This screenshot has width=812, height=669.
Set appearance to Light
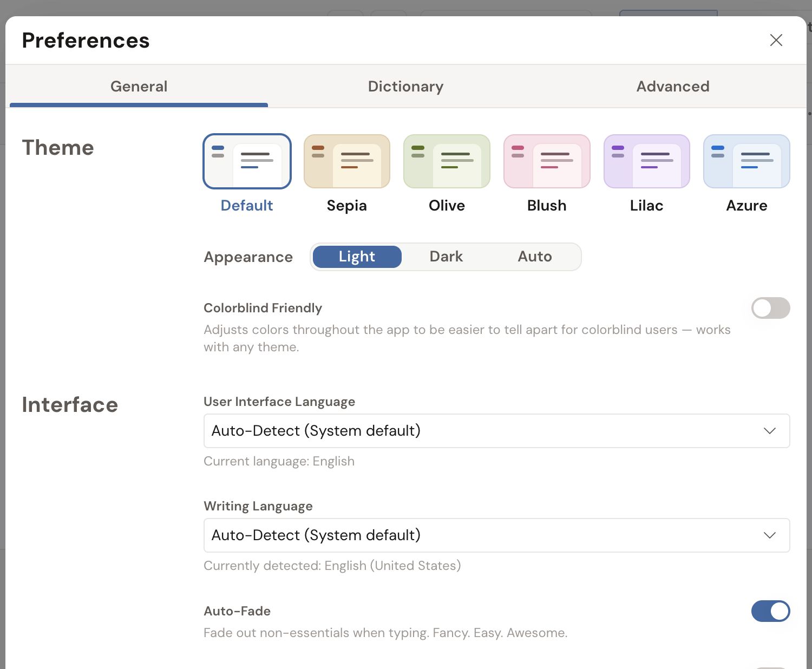[357, 257]
